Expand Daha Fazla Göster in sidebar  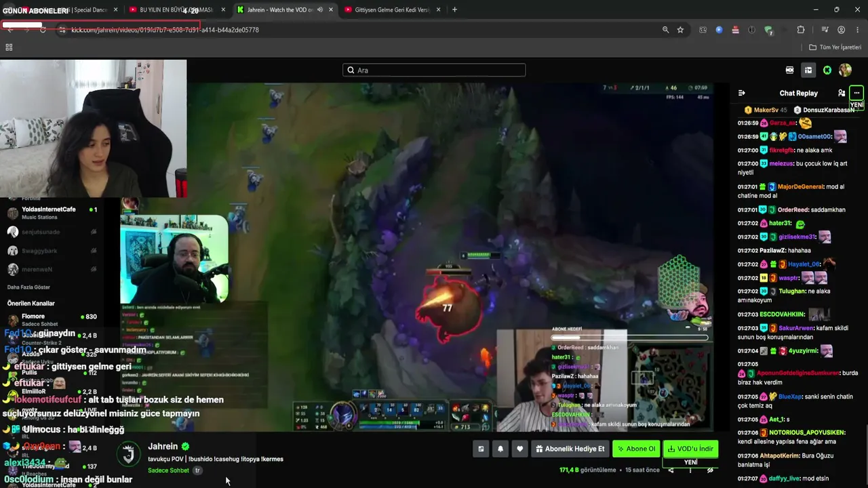click(x=28, y=287)
